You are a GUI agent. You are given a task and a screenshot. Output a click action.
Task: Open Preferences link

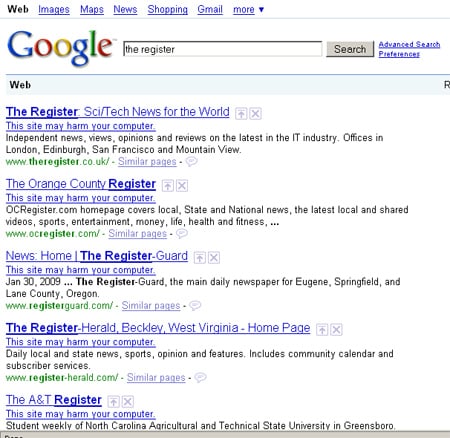coord(399,54)
